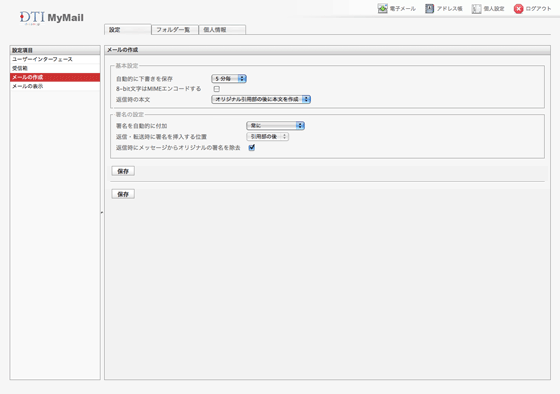Click the 電子メール text link
Screen dimensions: 560x394
click(x=402, y=9)
